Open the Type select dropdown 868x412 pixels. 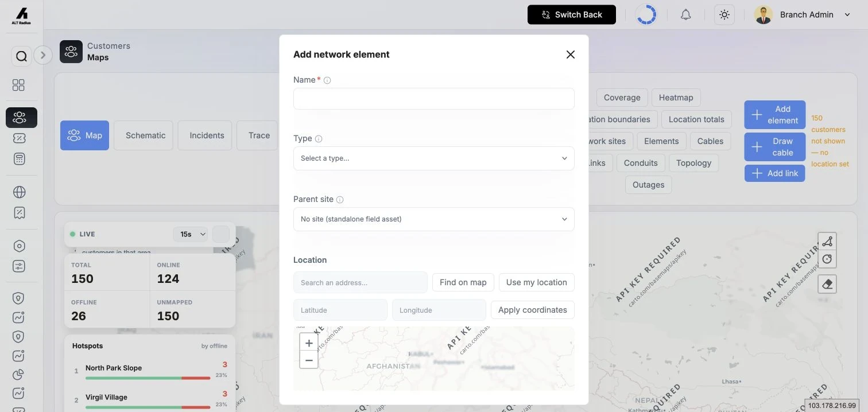[x=433, y=158]
